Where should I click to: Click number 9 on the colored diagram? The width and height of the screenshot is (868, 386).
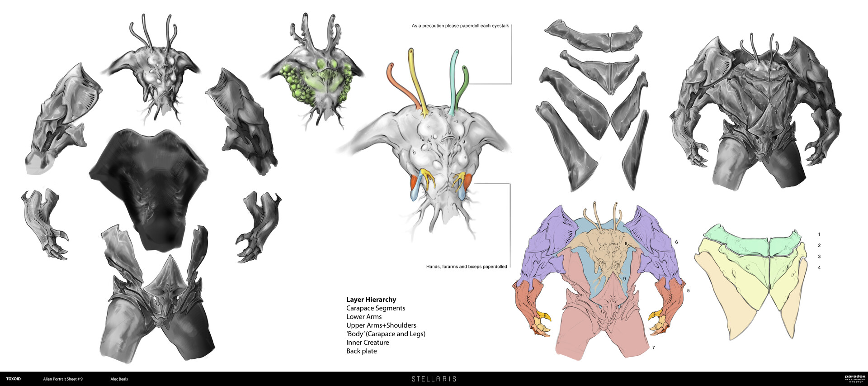click(625, 278)
